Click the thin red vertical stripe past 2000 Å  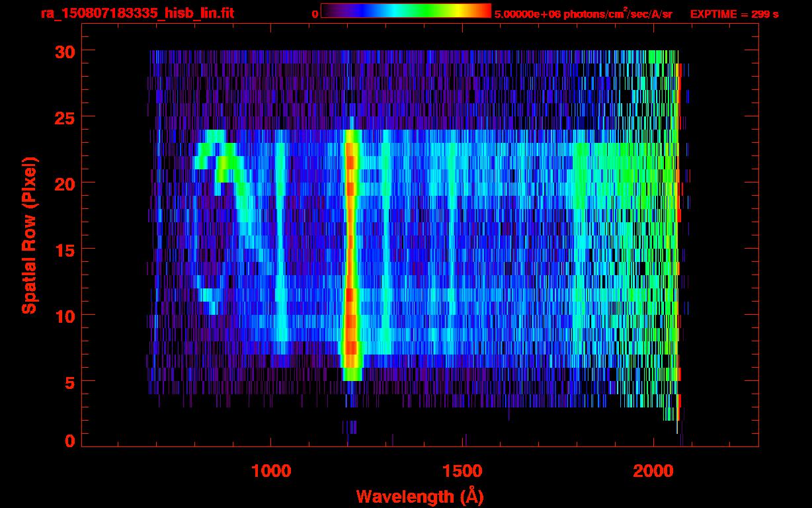click(x=678, y=198)
